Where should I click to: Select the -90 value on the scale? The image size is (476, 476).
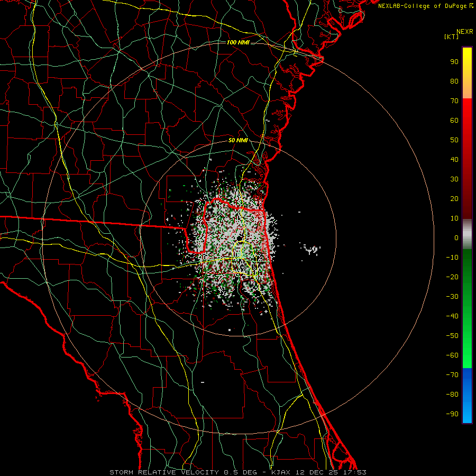452,414
